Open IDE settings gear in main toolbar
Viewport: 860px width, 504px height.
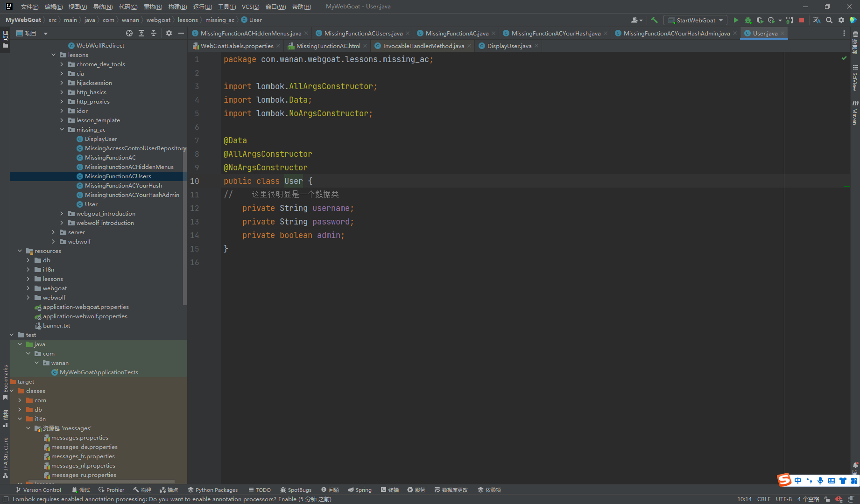841,20
